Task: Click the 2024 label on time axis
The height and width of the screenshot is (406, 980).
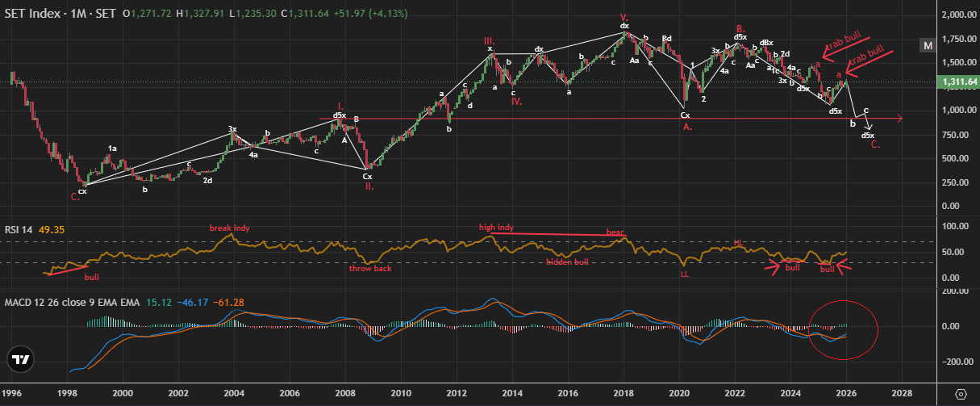Action: [790, 393]
